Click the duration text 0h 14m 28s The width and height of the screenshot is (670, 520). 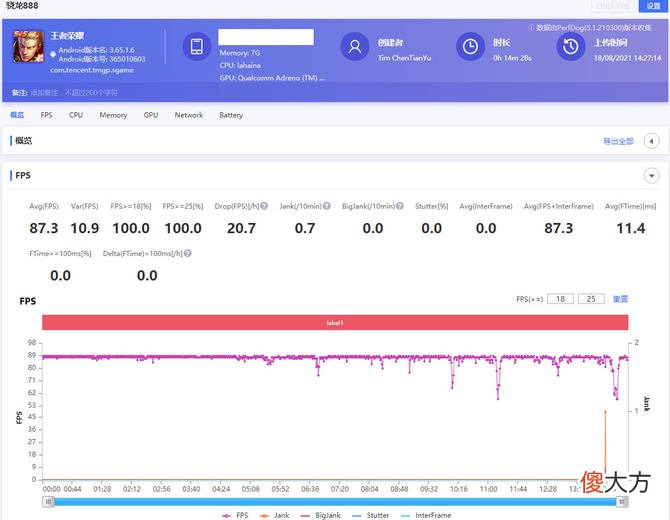(512, 58)
